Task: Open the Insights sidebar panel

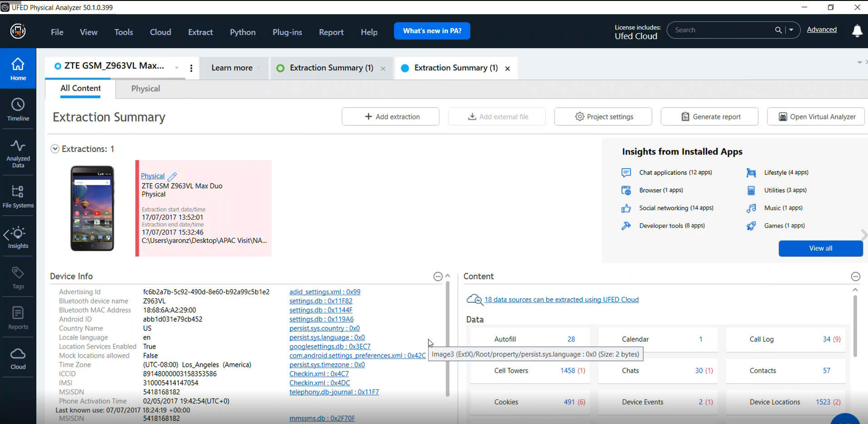Action: tap(18, 237)
